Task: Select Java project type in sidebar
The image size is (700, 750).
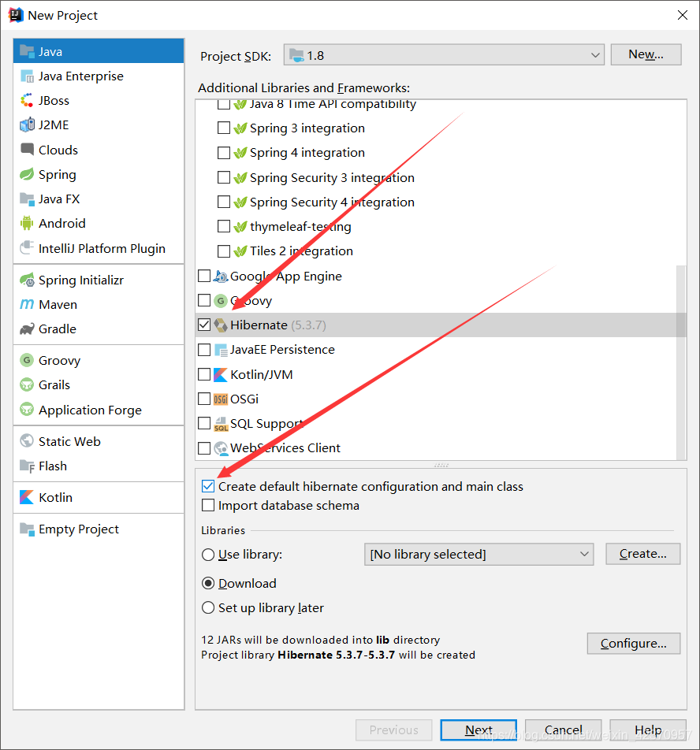Action: [99, 51]
